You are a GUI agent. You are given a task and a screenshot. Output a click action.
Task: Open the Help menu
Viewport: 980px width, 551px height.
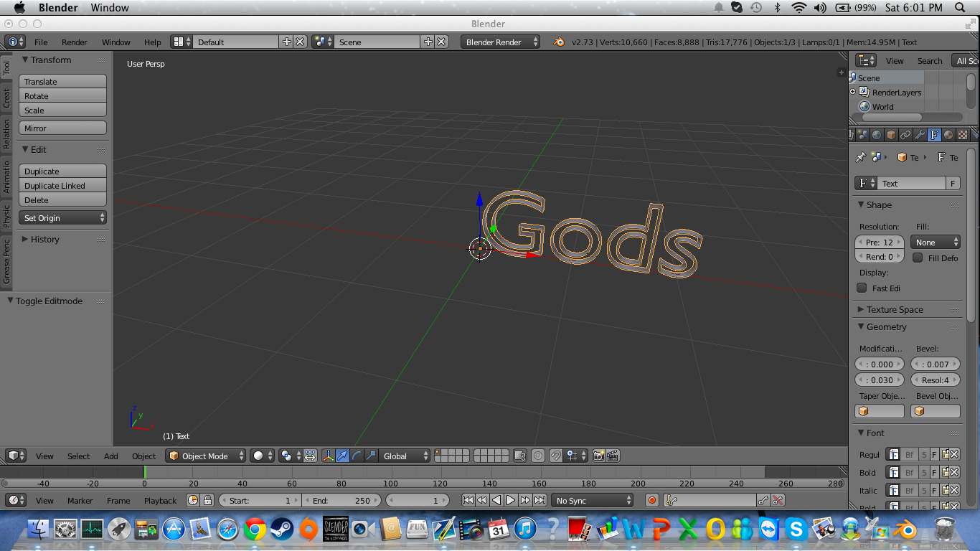click(152, 42)
